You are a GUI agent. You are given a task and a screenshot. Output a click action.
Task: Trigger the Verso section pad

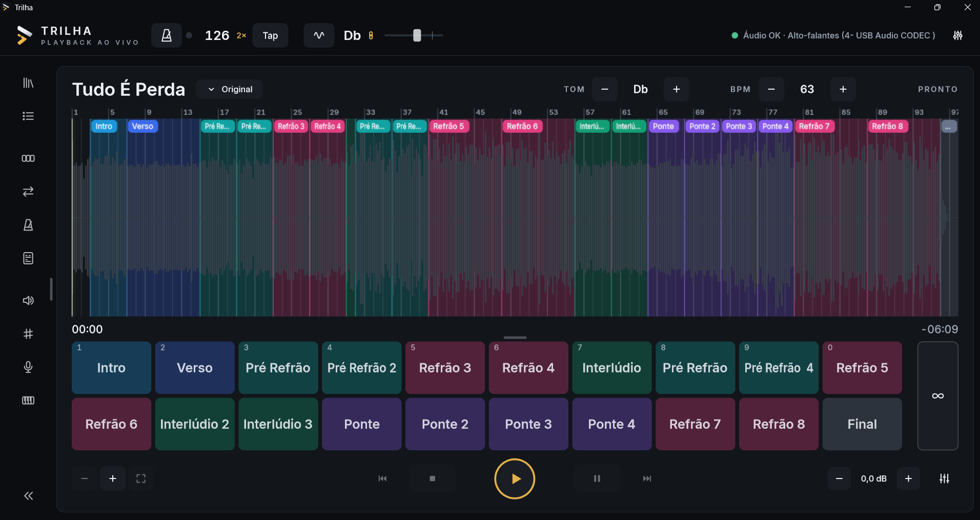click(195, 368)
